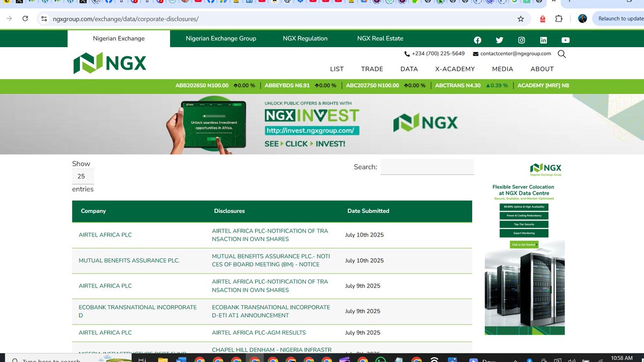Switch to the NGX Regulation tab
This screenshot has width=644, height=362.
coord(305,39)
